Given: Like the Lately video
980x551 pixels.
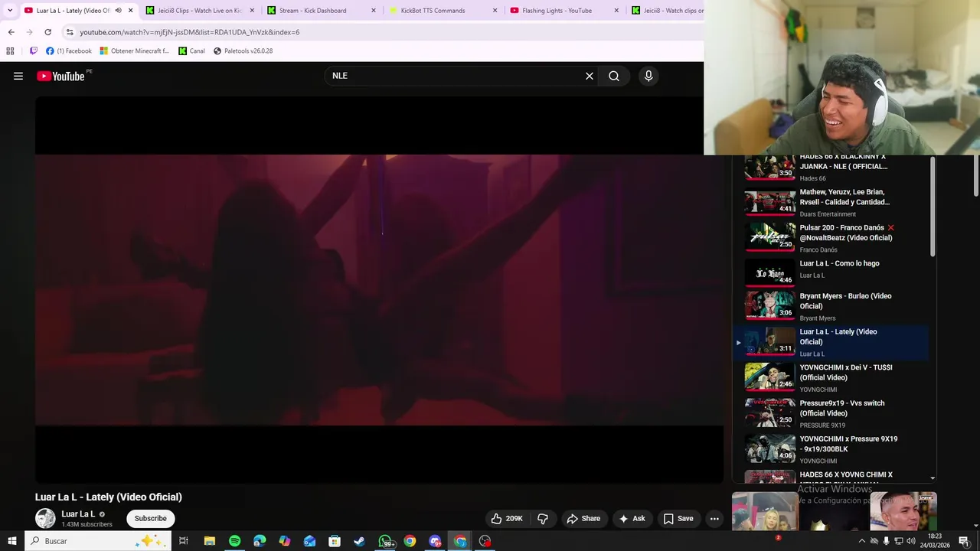Looking at the screenshot, I should (x=507, y=519).
